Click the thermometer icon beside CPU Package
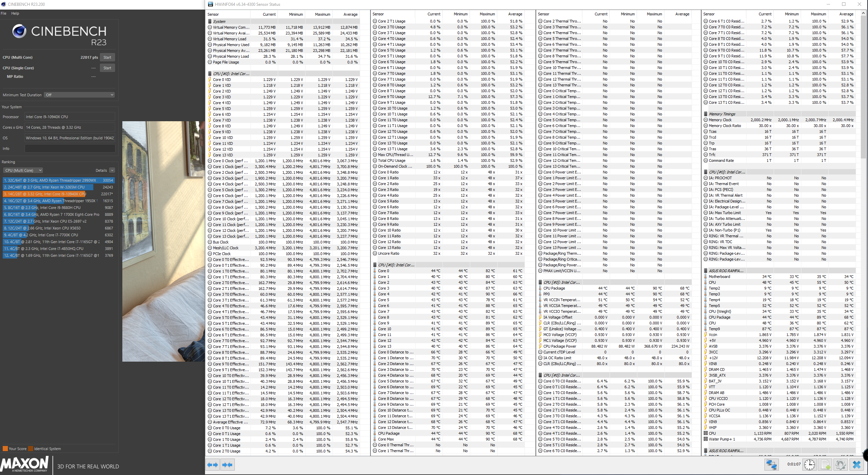Image resolution: width=868 pixels, height=475 pixels. [x=540, y=288]
